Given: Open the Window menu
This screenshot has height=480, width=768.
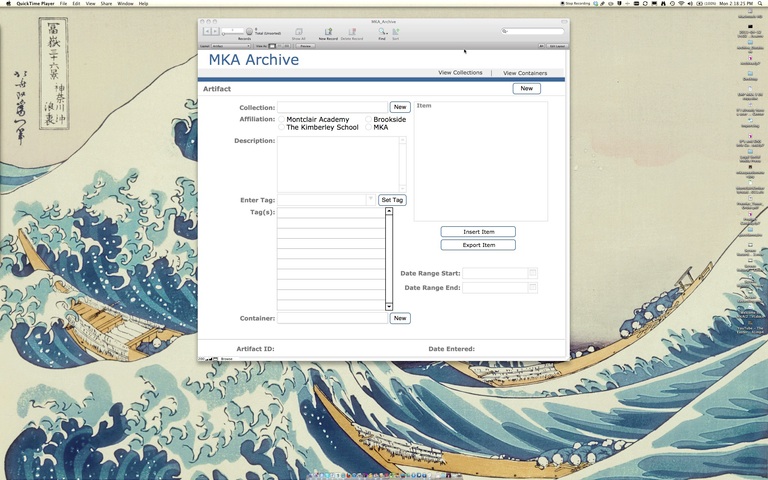Looking at the screenshot, I should (125, 3).
